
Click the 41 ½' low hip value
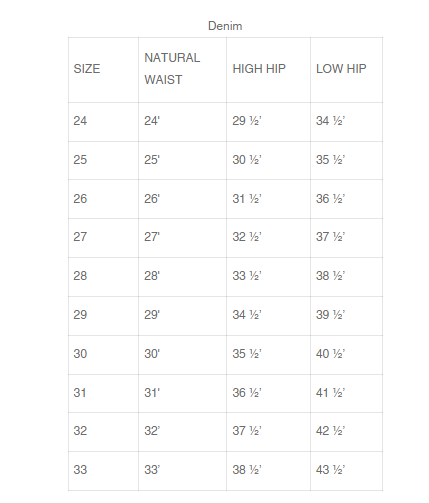pos(330,393)
